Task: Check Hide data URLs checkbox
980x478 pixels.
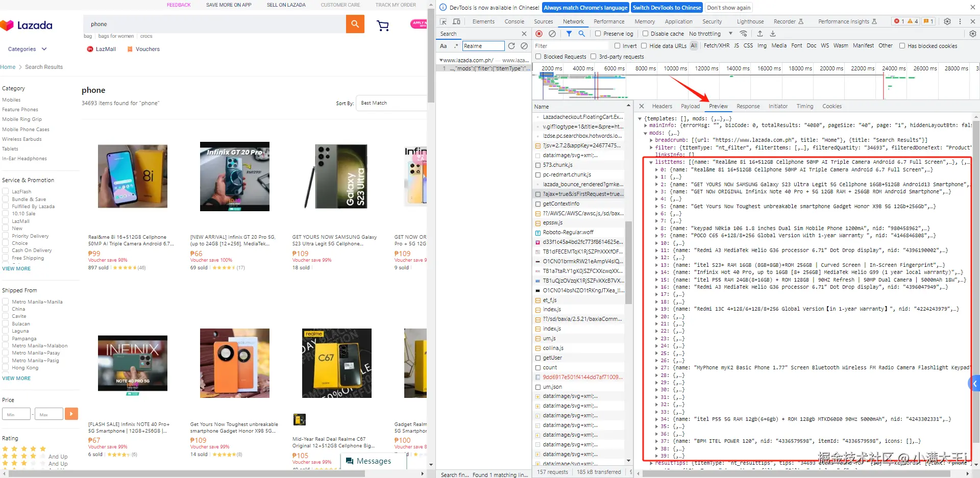Action: (x=644, y=46)
